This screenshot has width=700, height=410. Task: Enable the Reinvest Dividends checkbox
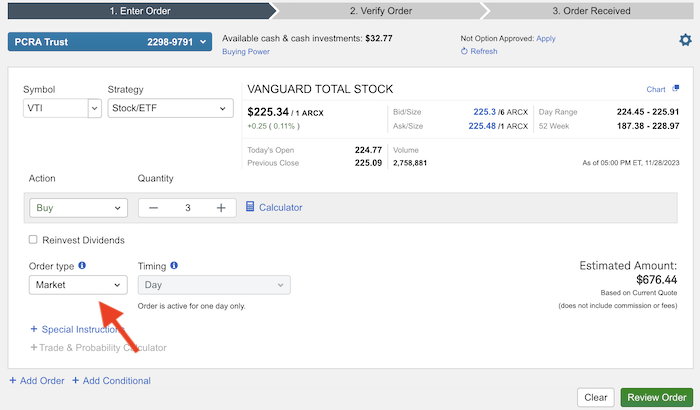[x=33, y=240]
